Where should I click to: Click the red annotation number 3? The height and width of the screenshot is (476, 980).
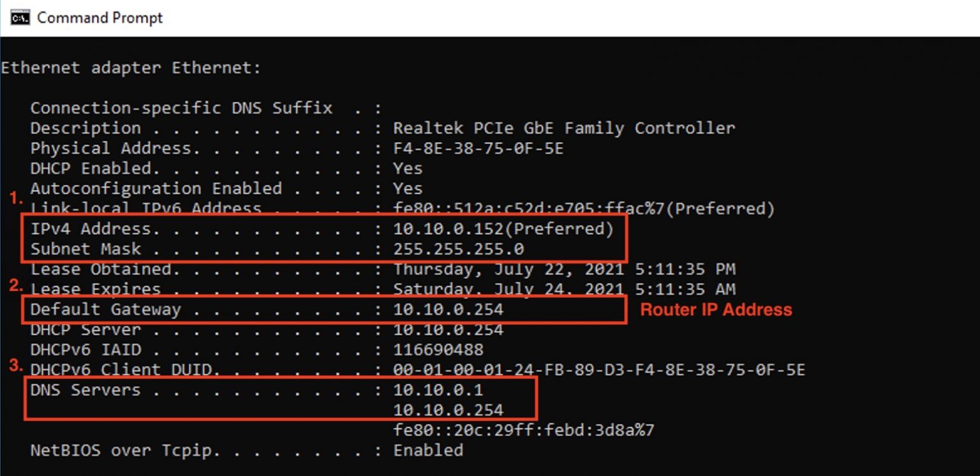15,366
